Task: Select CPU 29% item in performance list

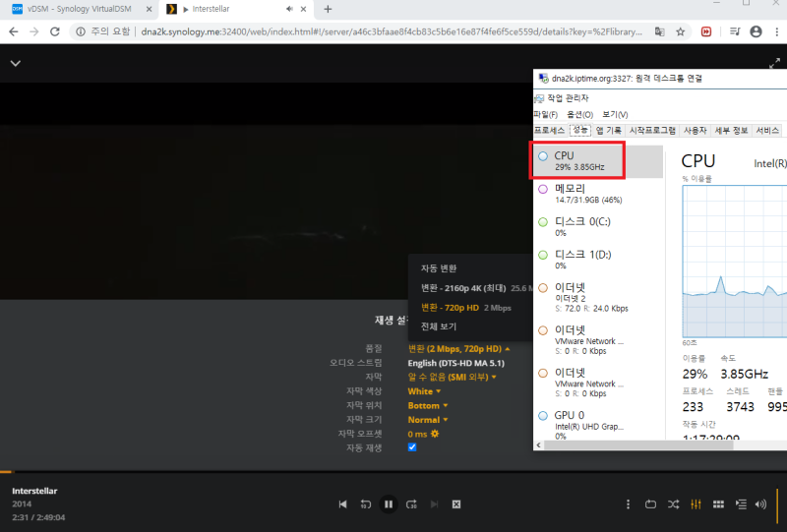Action: point(597,160)
